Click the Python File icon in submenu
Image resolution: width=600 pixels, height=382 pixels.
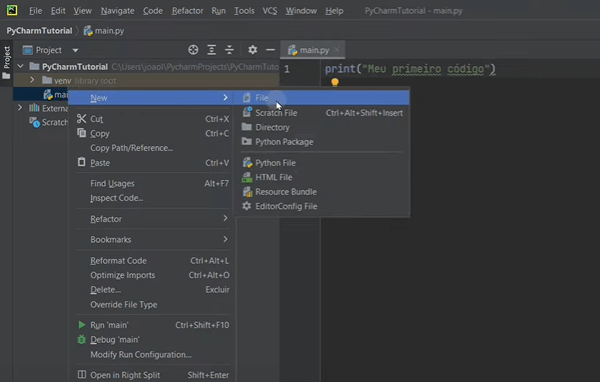247,163
